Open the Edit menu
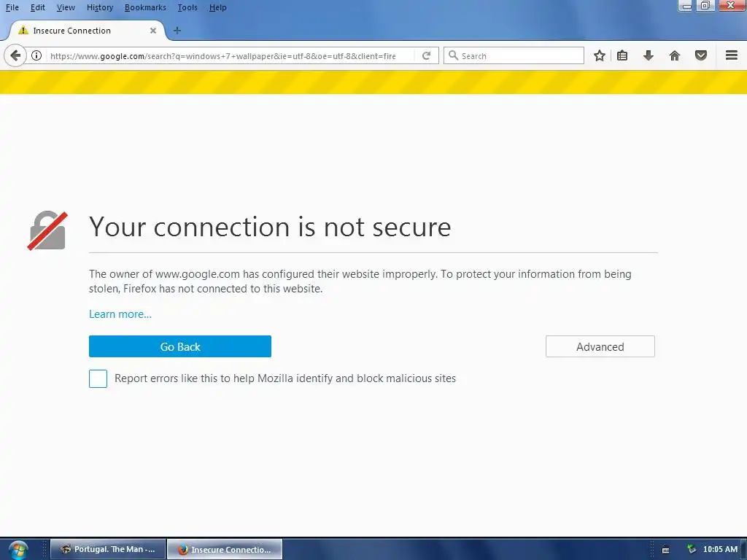The height and width of the screenshot is (560, 747). (38, 7)
